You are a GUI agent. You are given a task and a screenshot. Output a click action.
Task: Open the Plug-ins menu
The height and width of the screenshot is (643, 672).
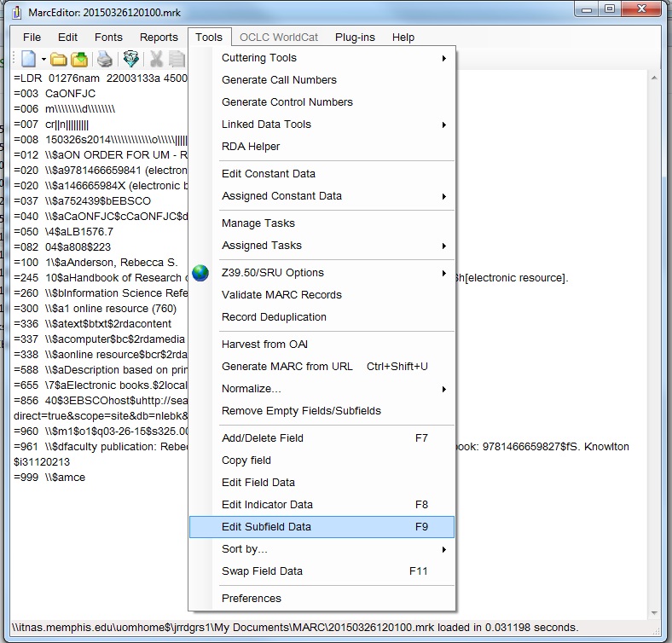(x=355, y=38)
